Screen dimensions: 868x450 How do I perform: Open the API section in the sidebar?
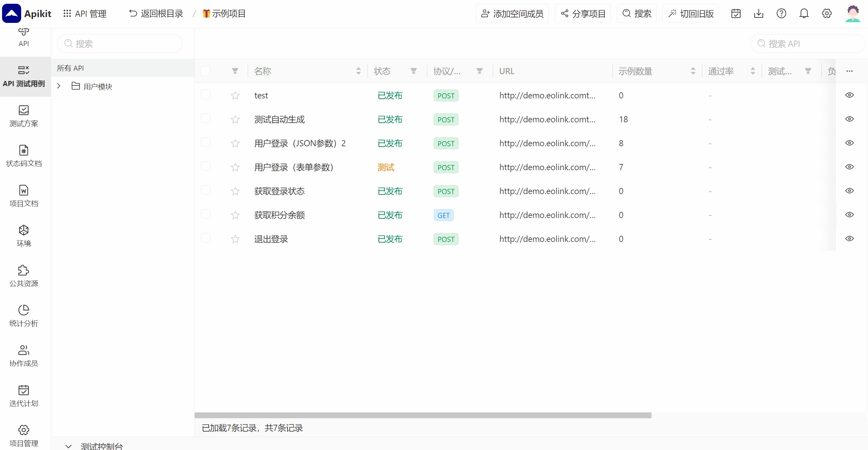(24, 38)
